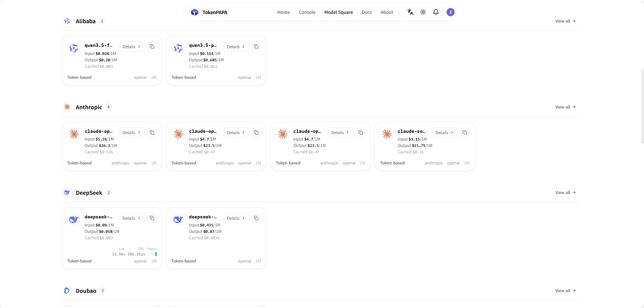Open the Z user avatar menu
Screen dimensions: 644x308
[x=450, y=12]
